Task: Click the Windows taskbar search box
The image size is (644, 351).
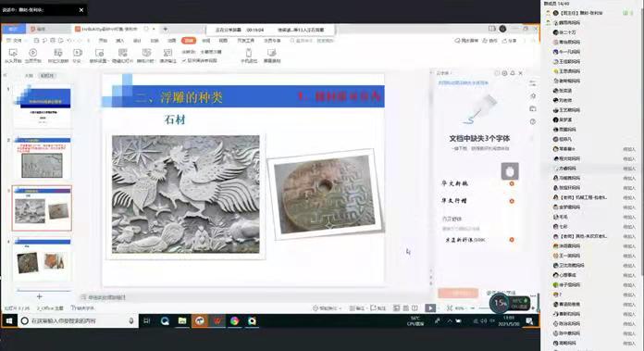Action: pyautogui.click(x=78, y=321)
